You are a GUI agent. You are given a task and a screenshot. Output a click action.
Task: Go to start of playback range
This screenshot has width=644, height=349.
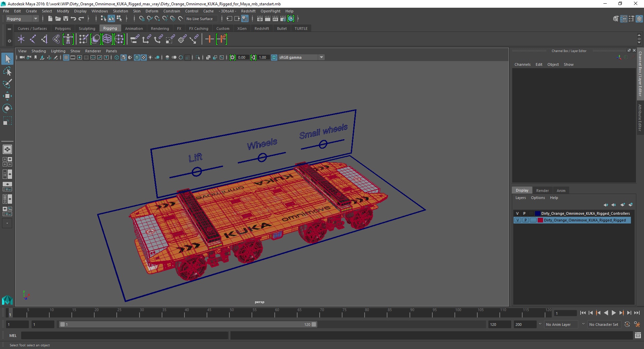coord(583,313)
